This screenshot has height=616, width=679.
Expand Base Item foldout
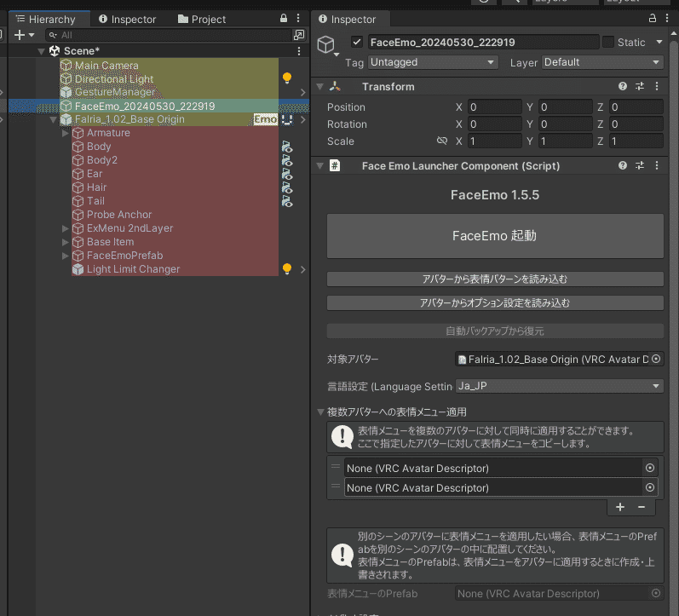point(66,242)
